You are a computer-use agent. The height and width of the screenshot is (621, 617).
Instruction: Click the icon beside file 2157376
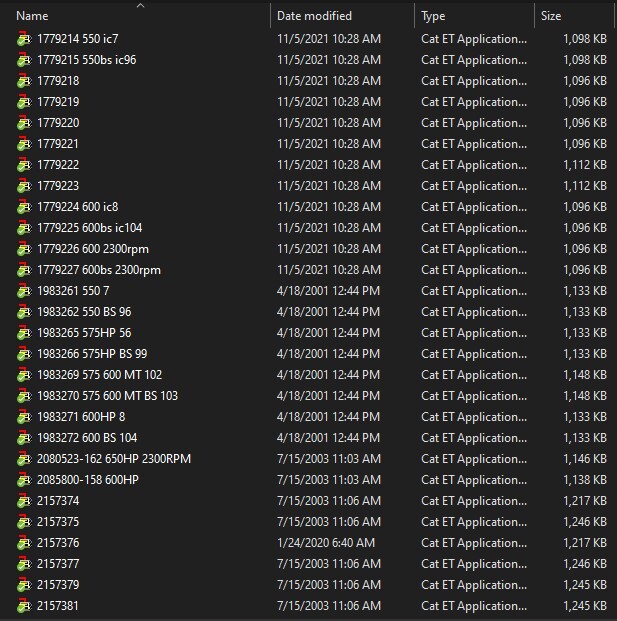click(x=24, y=543)
